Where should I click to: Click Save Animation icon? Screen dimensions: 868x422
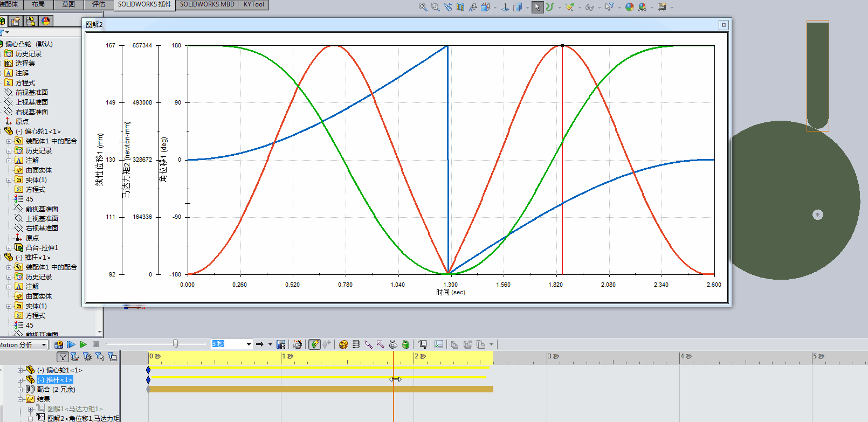pos(281,344)
